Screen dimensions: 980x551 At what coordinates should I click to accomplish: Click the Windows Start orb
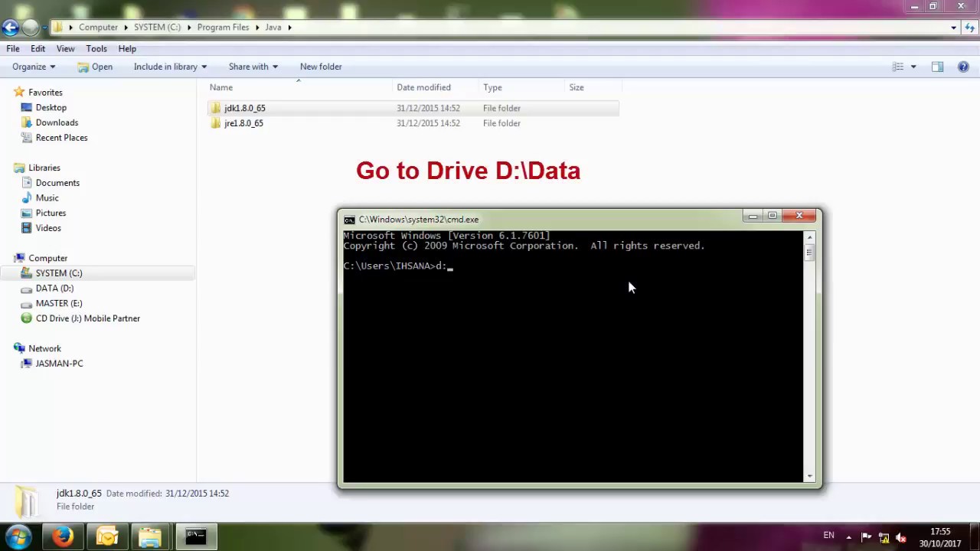(x=18, y=536)
